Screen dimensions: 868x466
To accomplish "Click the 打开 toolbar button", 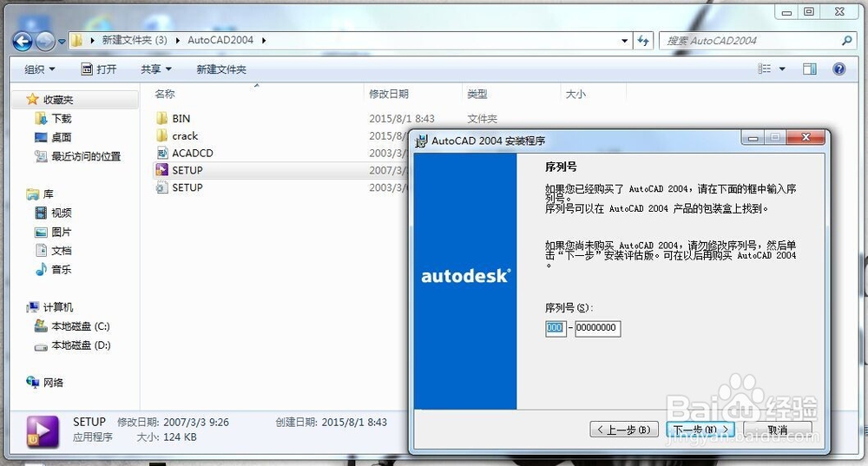I will (99, 69).
